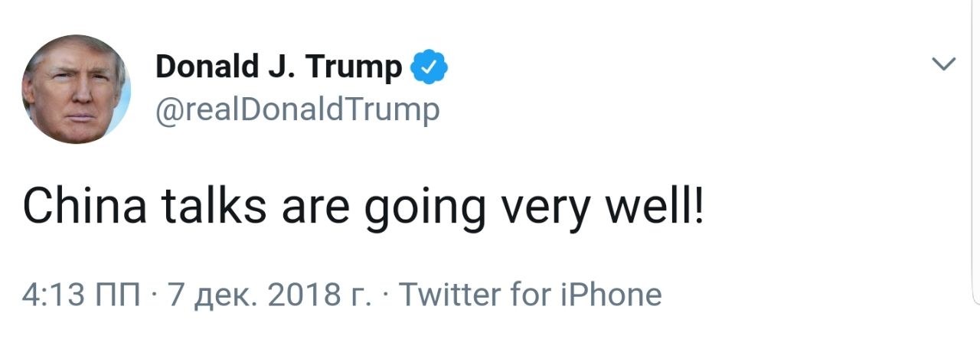Click the blue verified badge
The image size is (980, 339).
tap(430, 68)
